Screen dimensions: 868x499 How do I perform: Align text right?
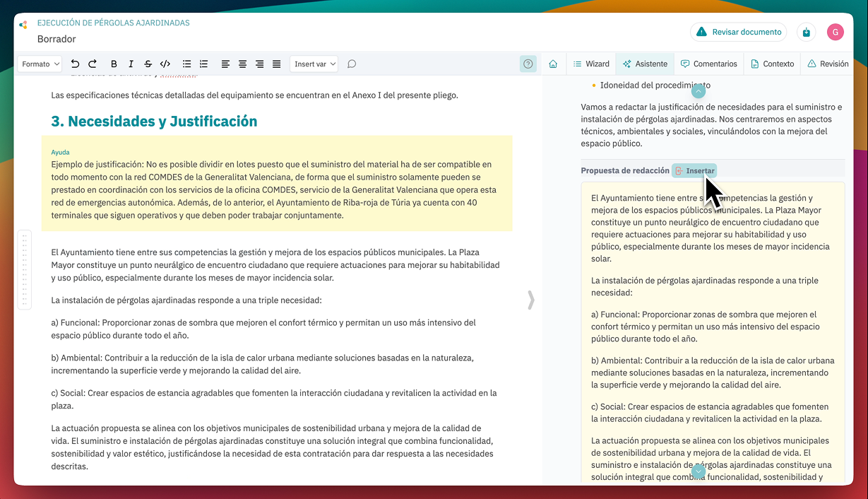[259, 64]
